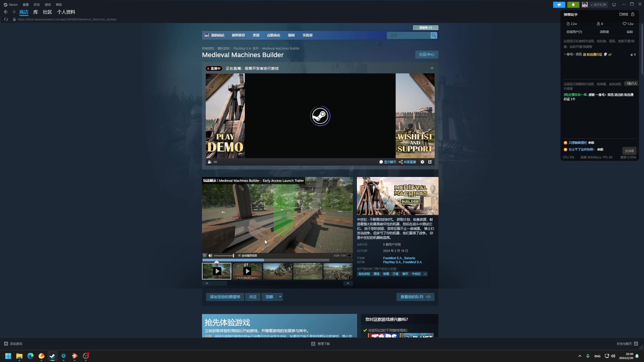The image size is (644, 362).
Task: Click the Community Hub button
Action: (x=426, y=54)
